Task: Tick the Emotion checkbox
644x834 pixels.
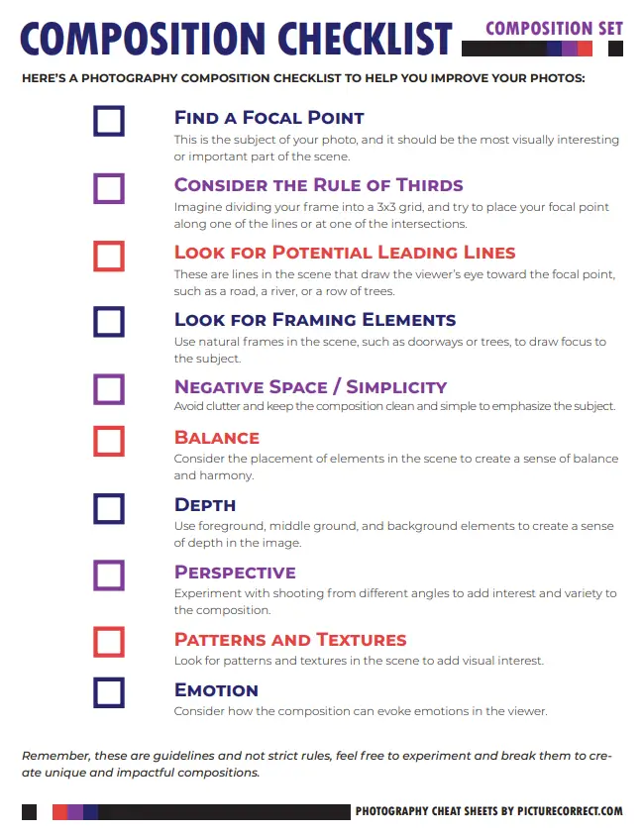Action: [109, 692]
